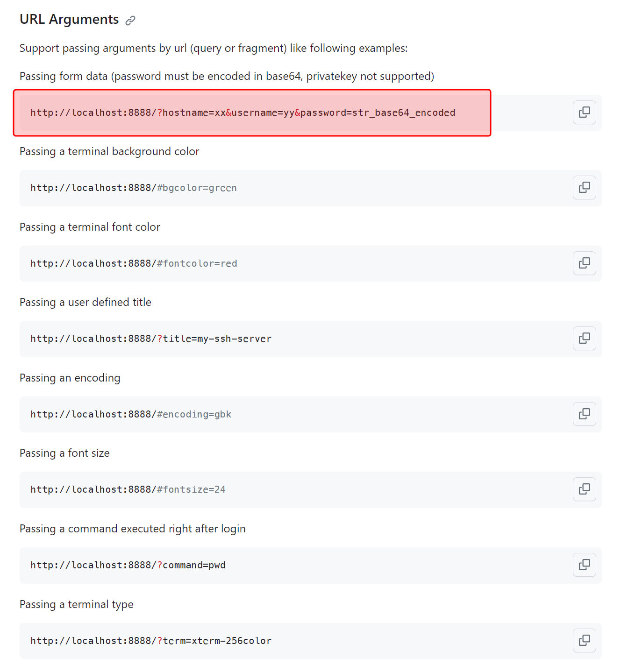Copy the term=xterm-256color URL example
Viewport: 621px width, 672px height.
point(584,641)
